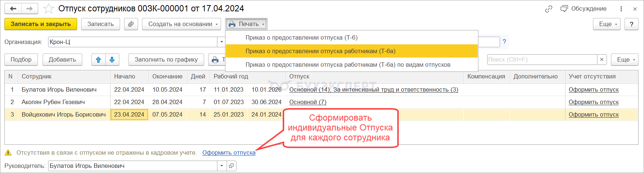
Task: Click working year start 01.07.2023
Action: click(229, 102)
